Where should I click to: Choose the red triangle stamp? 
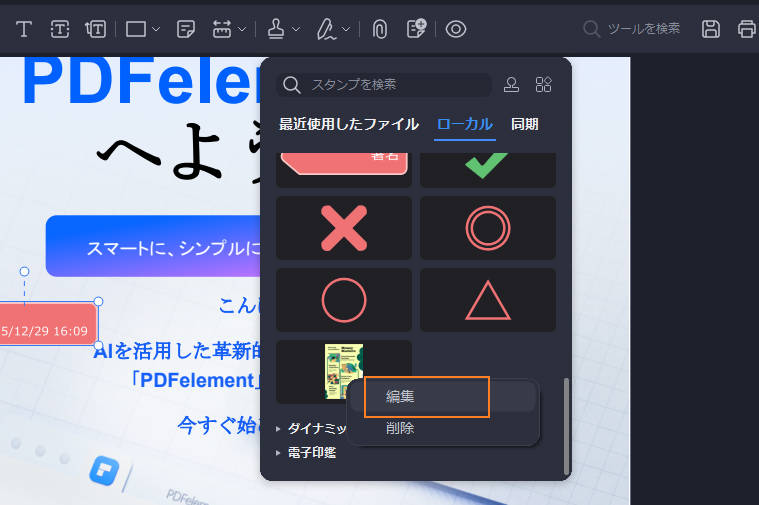(x=488, y=300)
